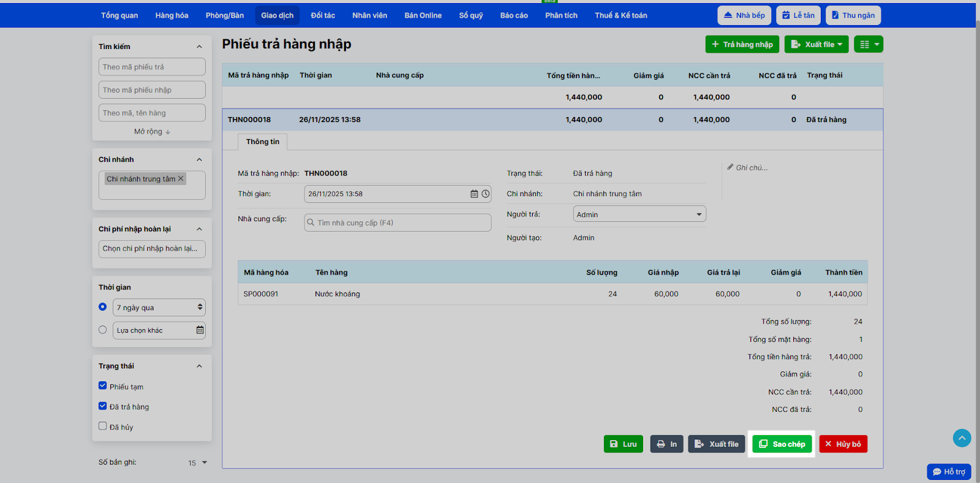
Task: Click the pencil icon beside Ghi chú
Action: tap(730, 167)
